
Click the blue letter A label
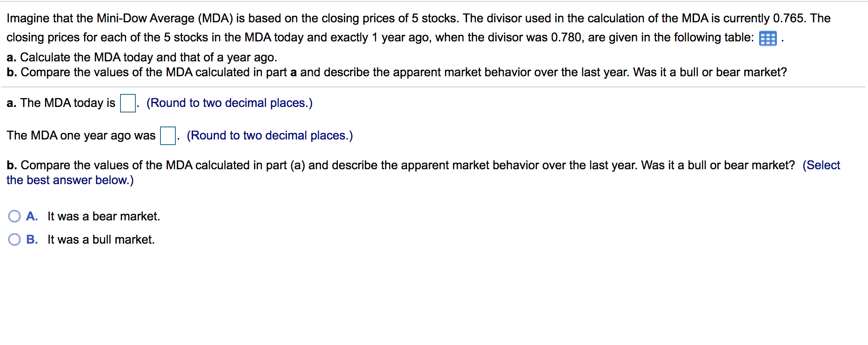point(32,216)
